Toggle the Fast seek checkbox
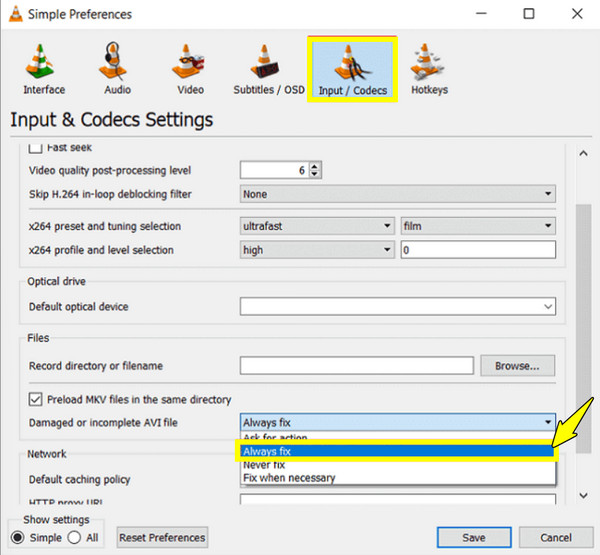 pyautogui.click(x=35, y=148)
